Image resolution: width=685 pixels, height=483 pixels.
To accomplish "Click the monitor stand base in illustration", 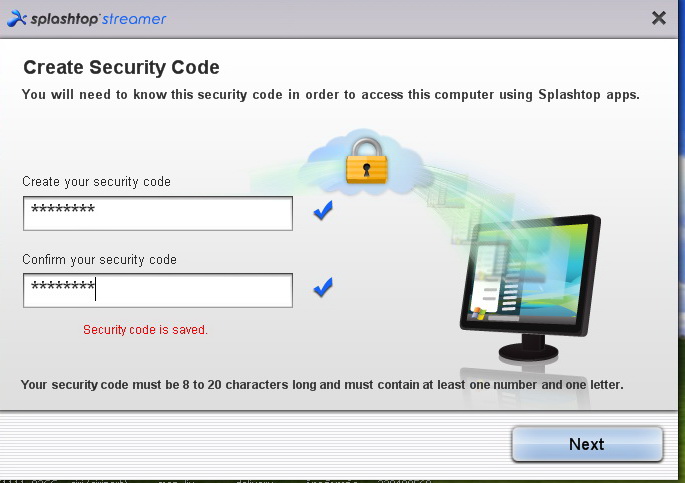I will coord(529,351).
